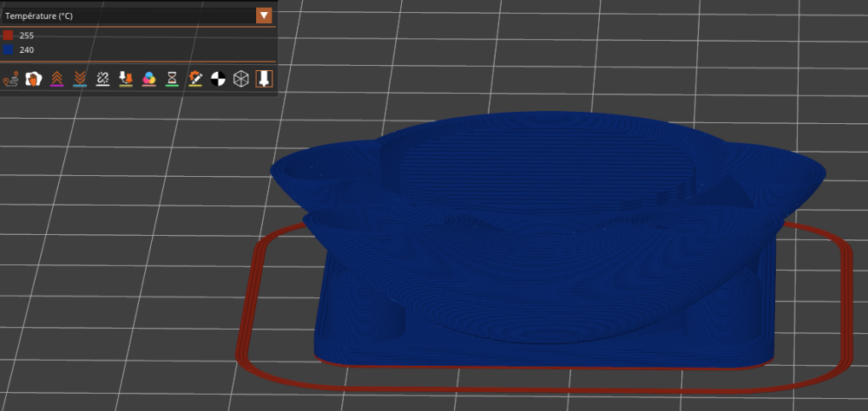Click the red 255 temperature color swatch

click(8, 36)
